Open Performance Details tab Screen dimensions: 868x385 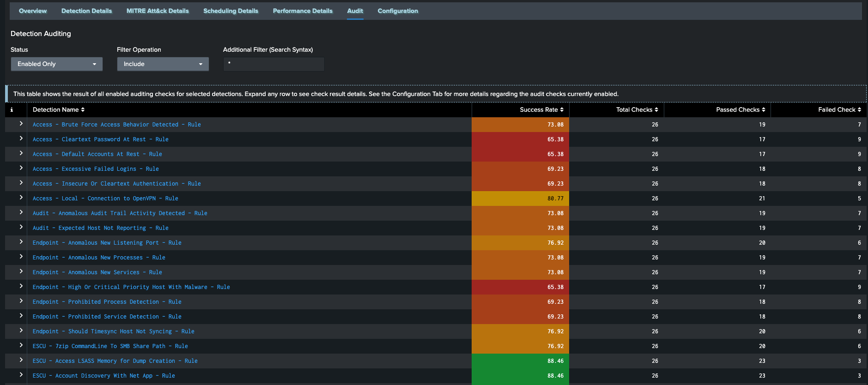coord(303,11)
